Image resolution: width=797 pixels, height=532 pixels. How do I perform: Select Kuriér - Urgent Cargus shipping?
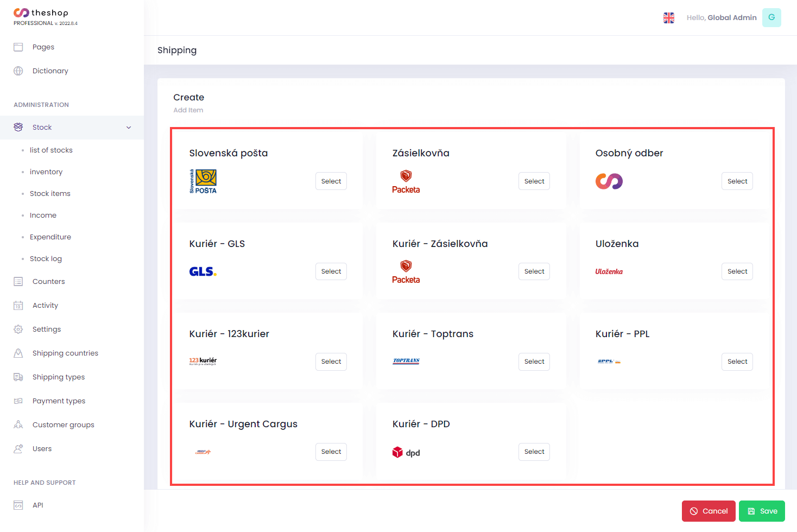click(x=331, y=452)
